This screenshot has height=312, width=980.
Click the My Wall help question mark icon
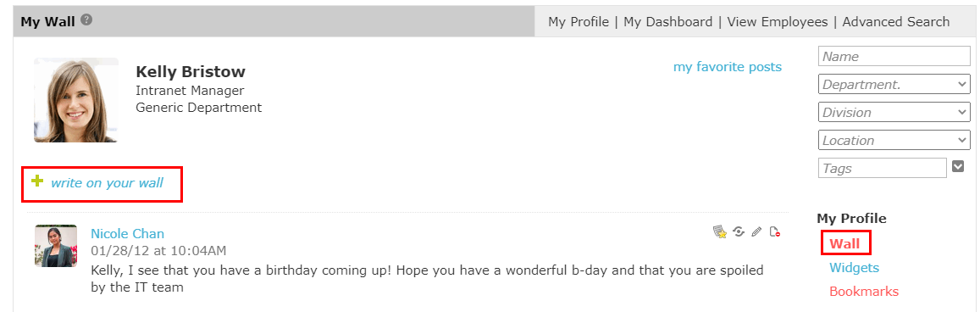87,20
